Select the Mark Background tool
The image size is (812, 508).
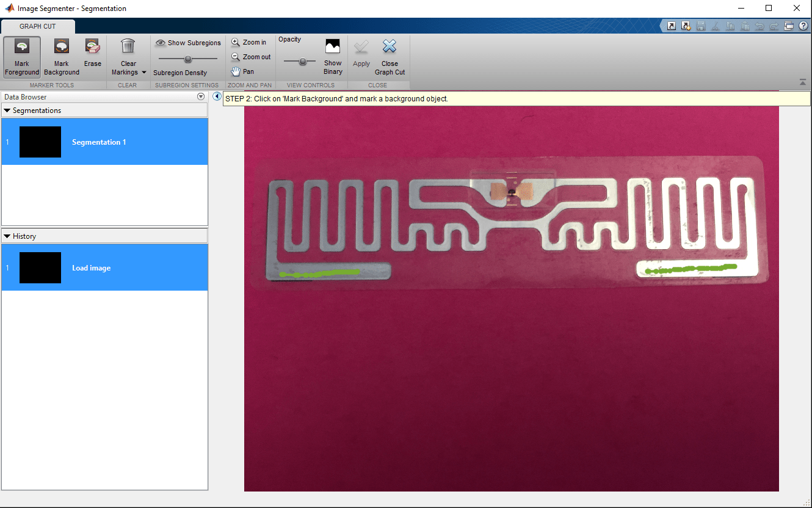[x=62, y=57]
